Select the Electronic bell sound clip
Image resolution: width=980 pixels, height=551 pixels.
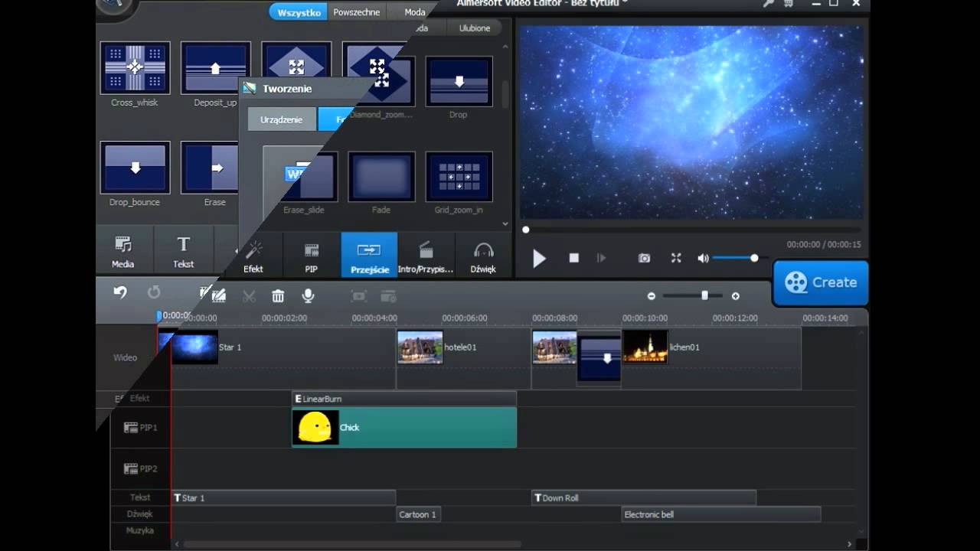click(x=721, y=514)
